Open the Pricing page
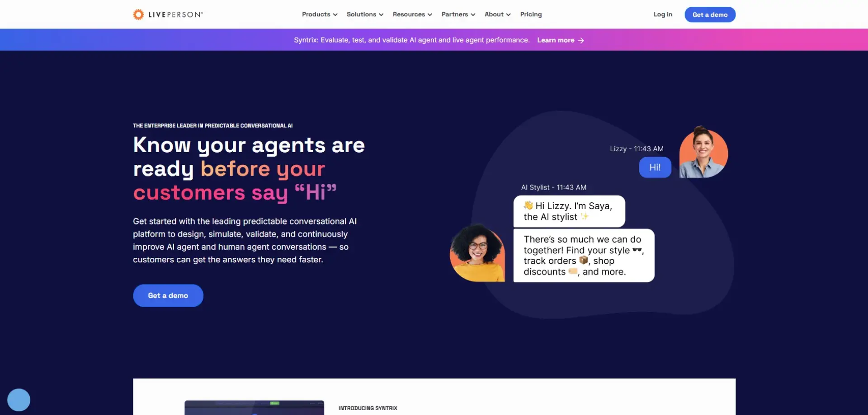Image resolution: width=868 pixels, height=415 pixels. [x=531, y=14]
